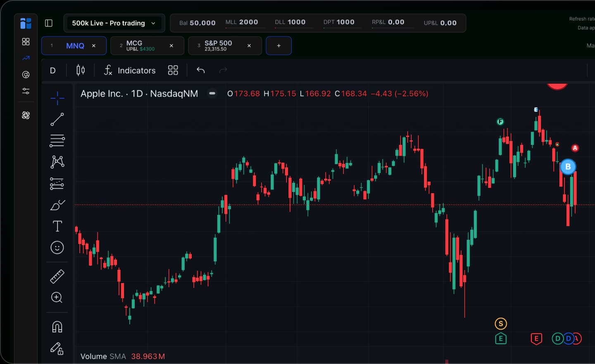The image size is (595, 364).
Task: Open the emoji sticker tool
Action: [x=57, y=248]
